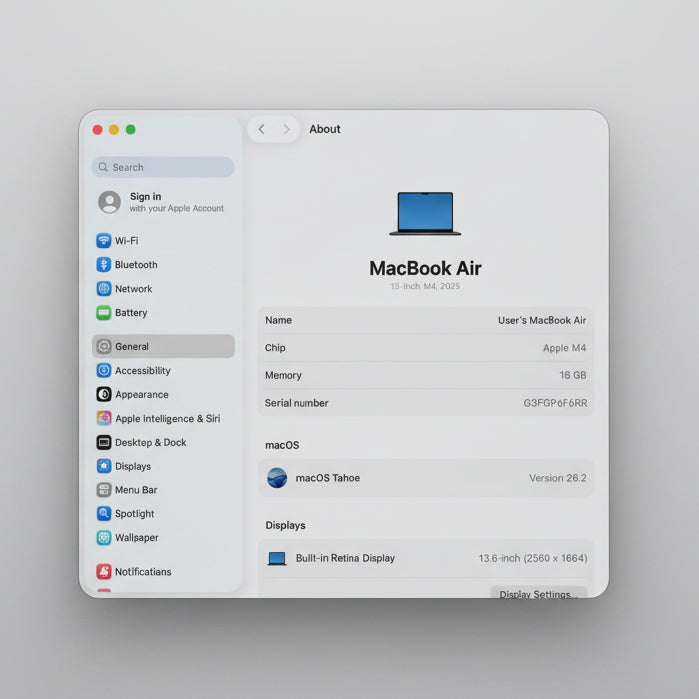Click the Built-in Retina Display laptop icon
This screenshot has width=699, height=699.
click(x=277, y=559)
